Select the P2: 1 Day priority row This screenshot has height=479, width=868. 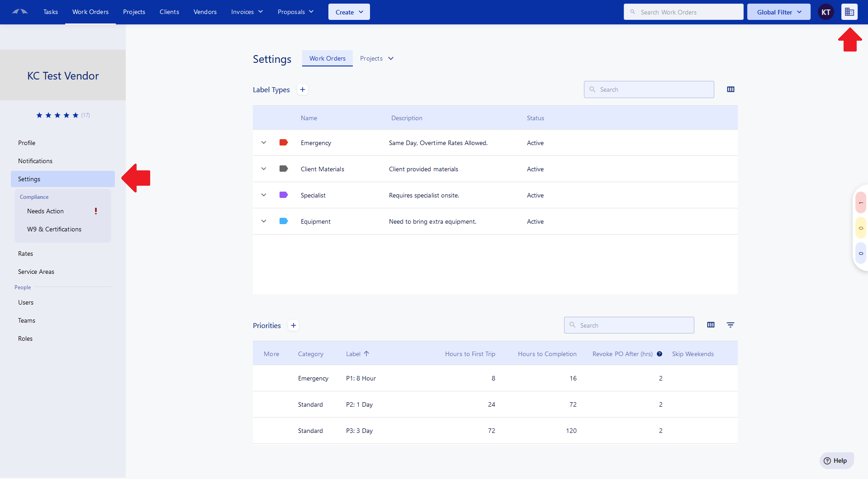click(x=495, y=404)
